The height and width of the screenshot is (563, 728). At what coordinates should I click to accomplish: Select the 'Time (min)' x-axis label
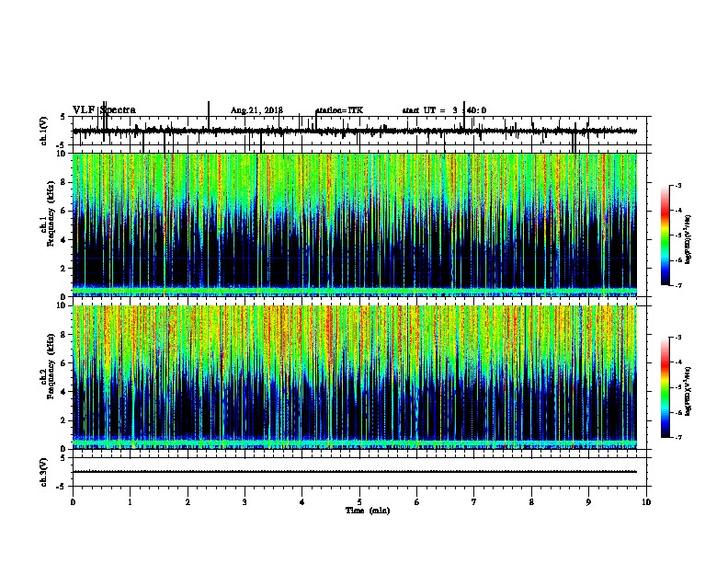click(x=368, y=511)
